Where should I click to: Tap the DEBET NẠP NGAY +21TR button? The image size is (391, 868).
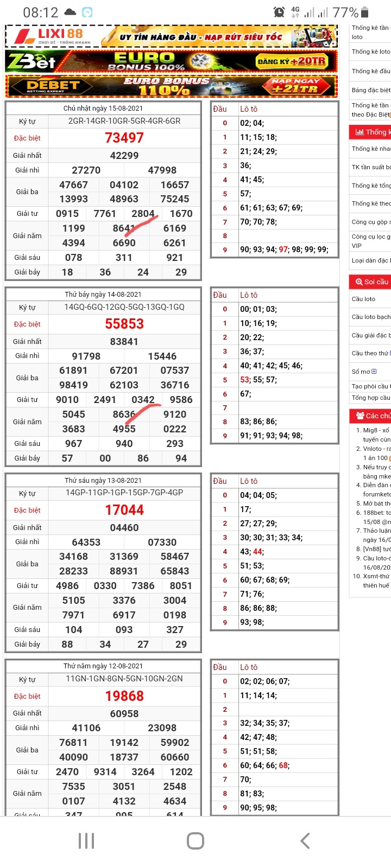click(x=296, y=86)
